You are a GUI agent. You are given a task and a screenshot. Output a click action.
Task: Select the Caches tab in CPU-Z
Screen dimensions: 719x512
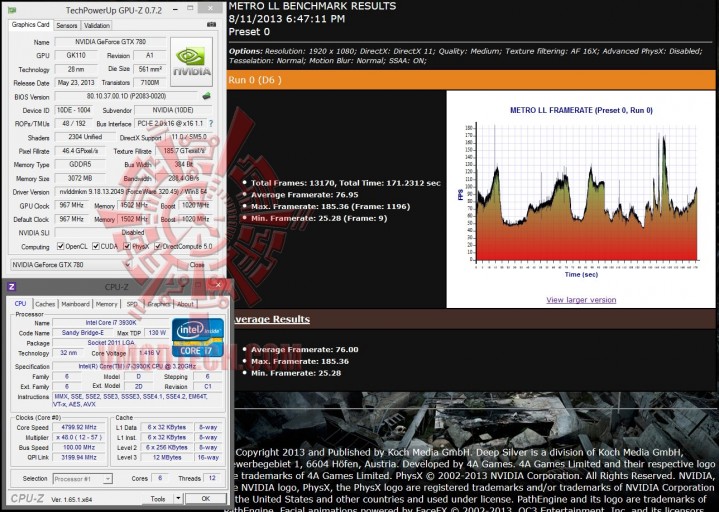point(45,304)
